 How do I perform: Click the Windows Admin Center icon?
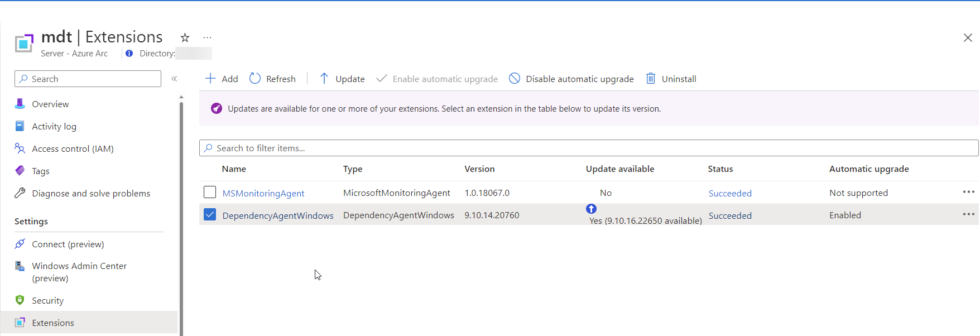click(x=20, y=266)
